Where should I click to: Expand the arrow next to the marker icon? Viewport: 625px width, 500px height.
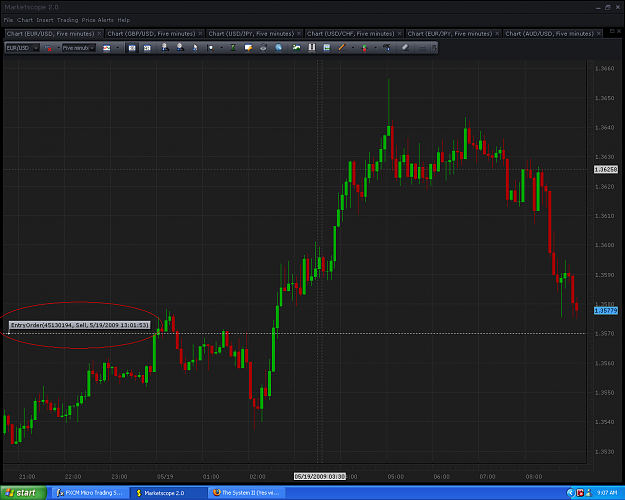[x=375, y=48]
